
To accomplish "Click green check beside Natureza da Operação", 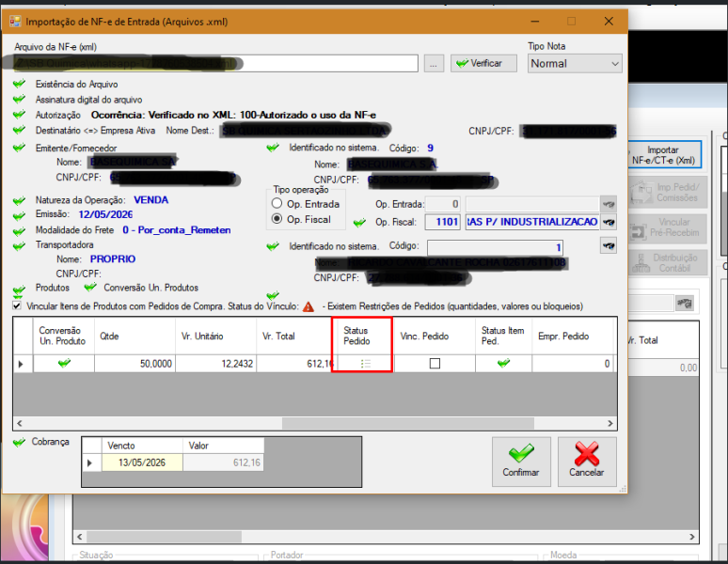I will (x=19, y=200).
